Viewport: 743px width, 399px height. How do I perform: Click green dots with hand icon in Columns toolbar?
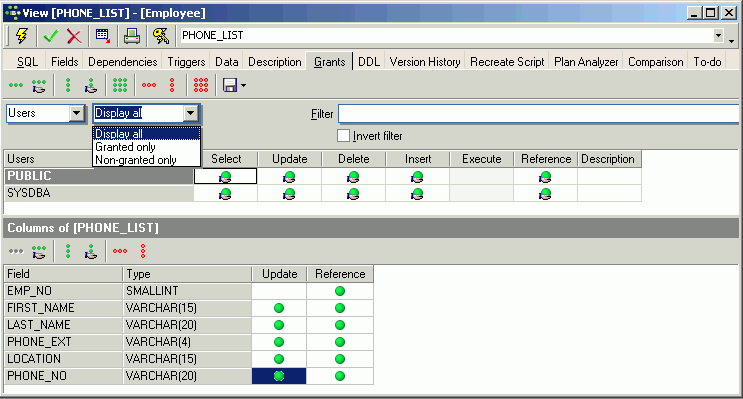[39, 252]
